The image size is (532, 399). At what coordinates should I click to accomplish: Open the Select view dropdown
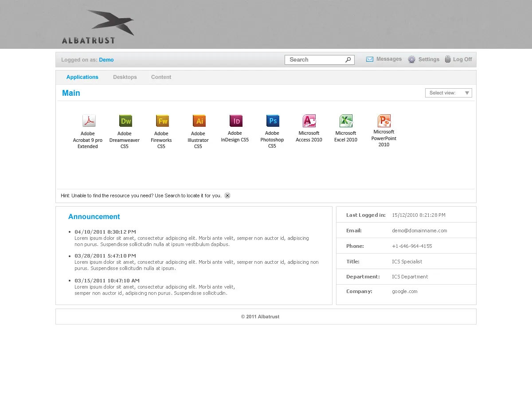tap(449, 93)
